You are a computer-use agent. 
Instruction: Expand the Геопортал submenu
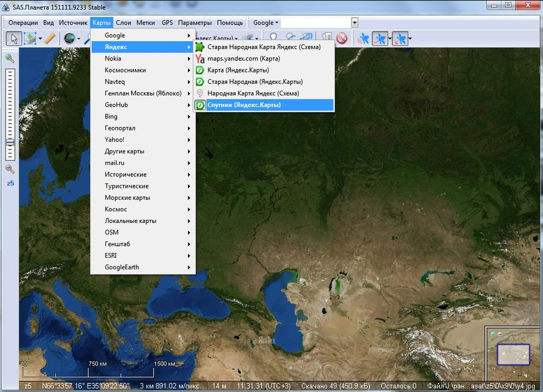click(143, 128)
